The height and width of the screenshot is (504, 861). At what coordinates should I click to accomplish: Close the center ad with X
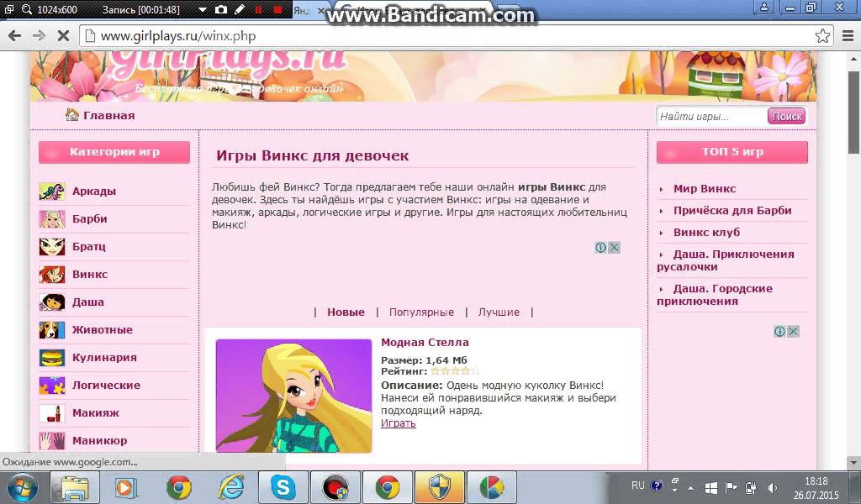click(x=615, y=247)
